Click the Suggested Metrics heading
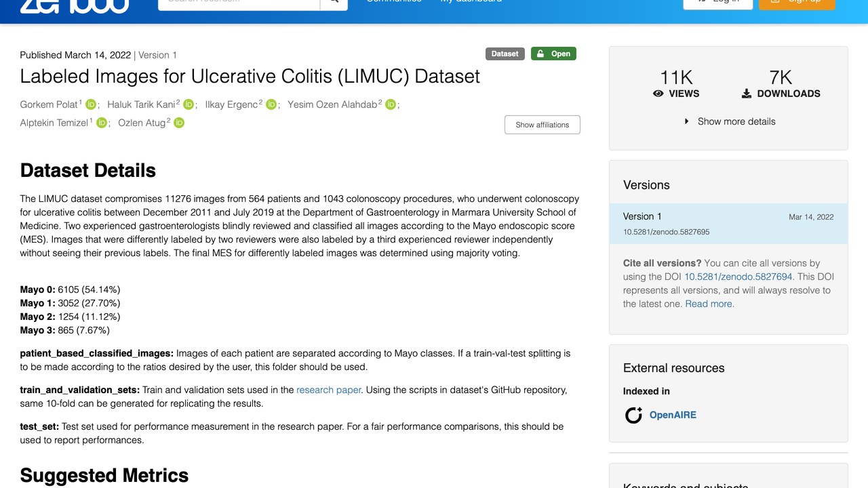 (x=104, y=475)
